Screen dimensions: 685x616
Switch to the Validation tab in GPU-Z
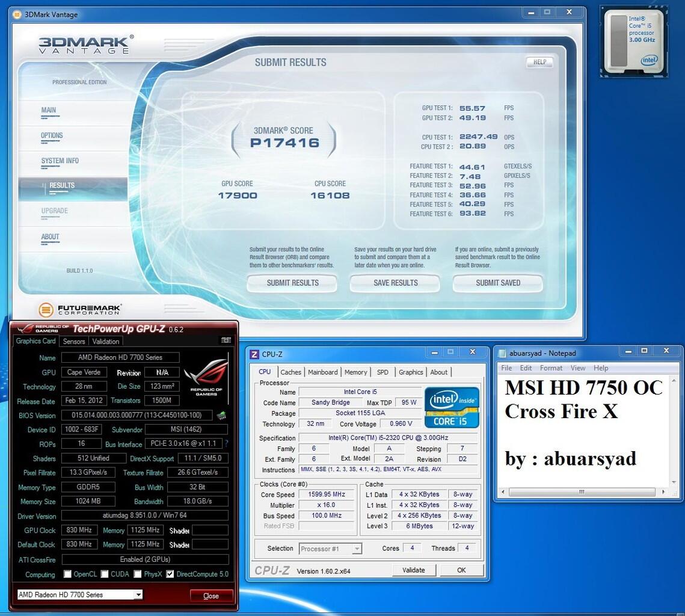point(106,341)
